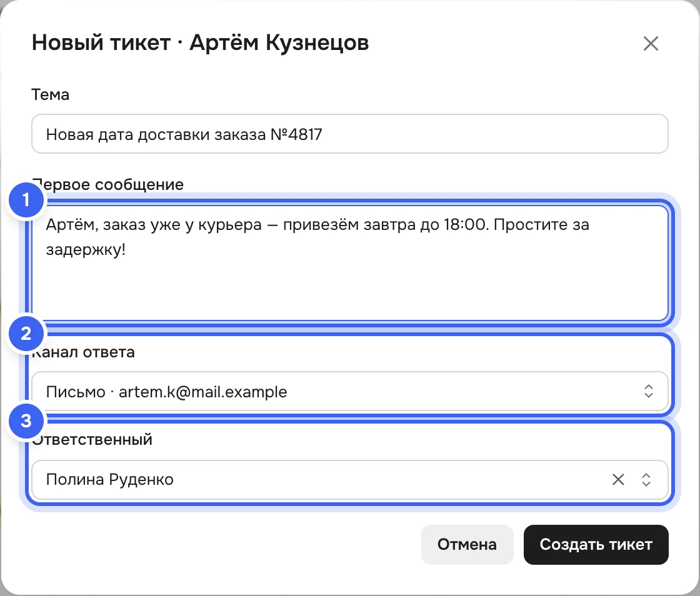The width and height of the screenshot is (700, 596).
Task: Click the Первое сообщение label
Action: [107, 184]
